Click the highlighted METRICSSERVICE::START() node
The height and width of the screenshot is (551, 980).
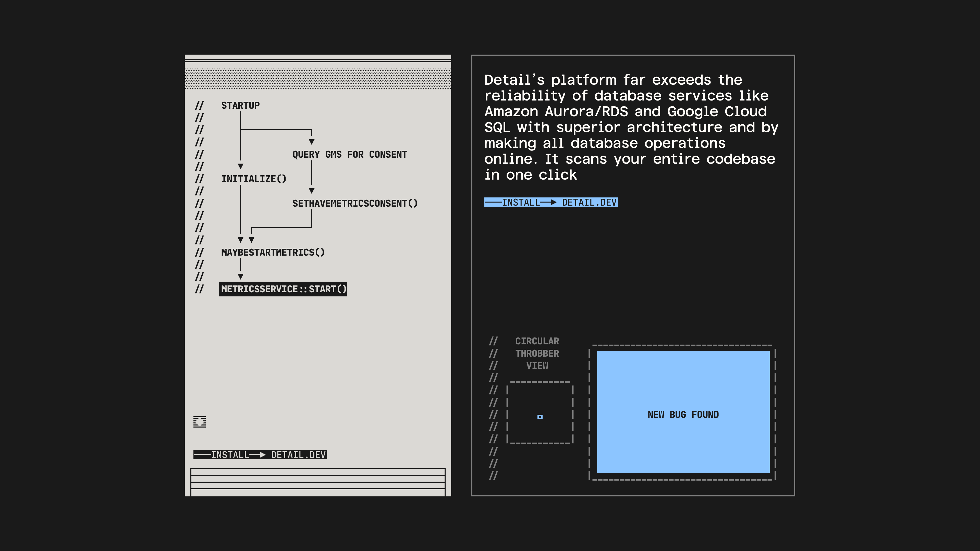(x=283, y=289)
